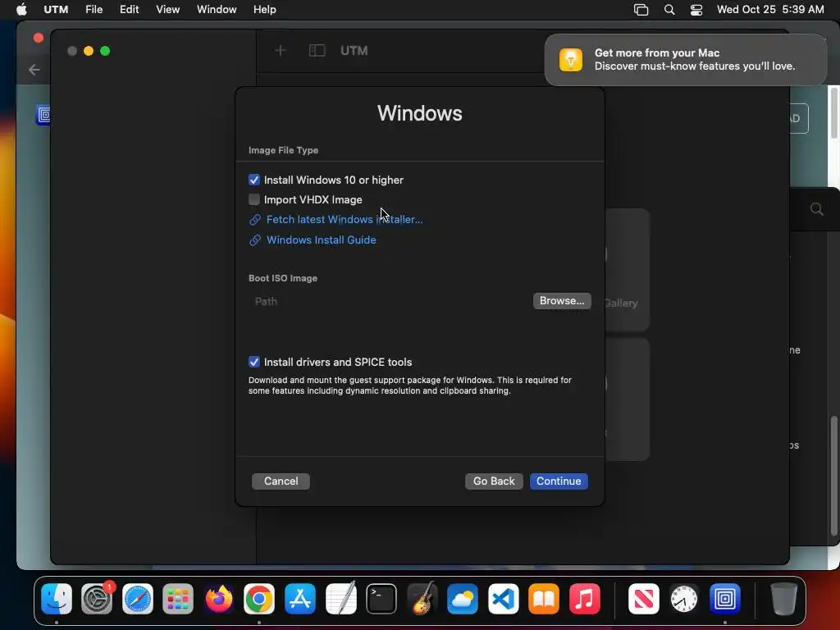Open News from the Dock

tap(643, 598)
